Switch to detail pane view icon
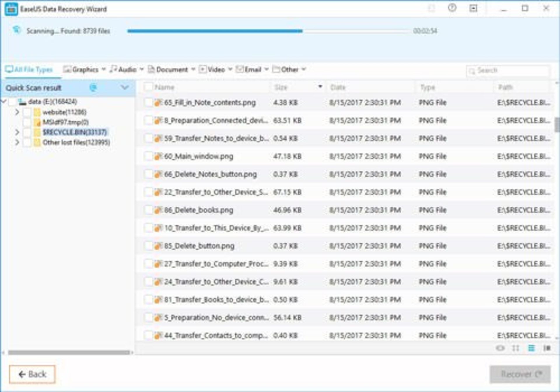This screenshot has height=392, width=560. tap(547, 348)
